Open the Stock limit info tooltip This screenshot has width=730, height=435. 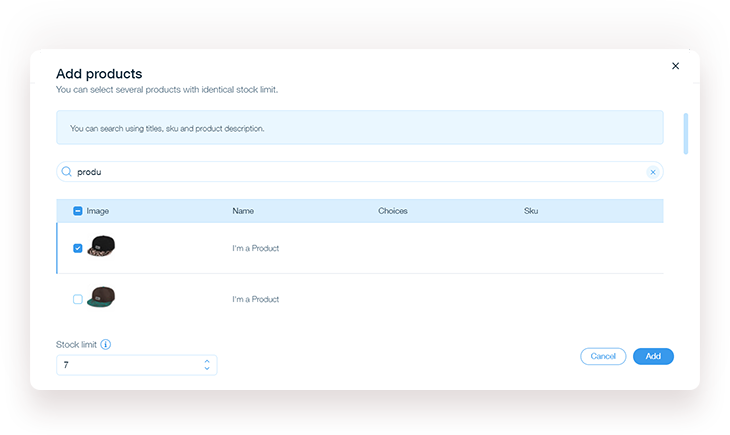pos(106,345)
